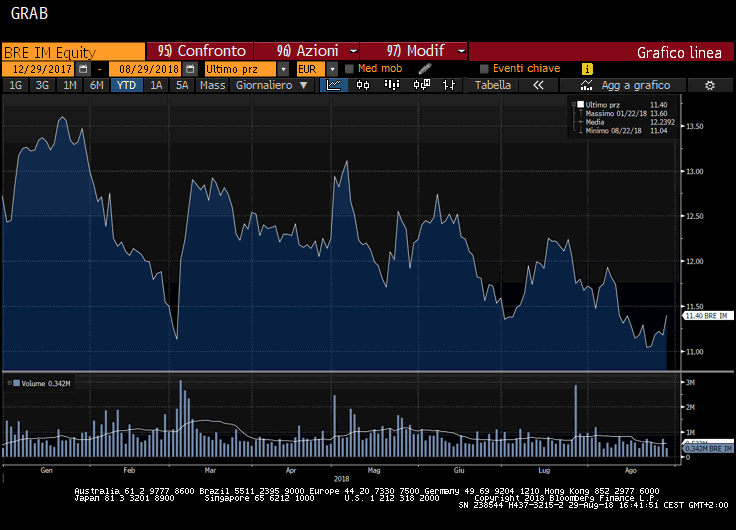Image resolution: width=736 pixels, height=530 pixels.
Task: Select the Mass time range tab
Action: pyautogui.click(x=212, y=85)
